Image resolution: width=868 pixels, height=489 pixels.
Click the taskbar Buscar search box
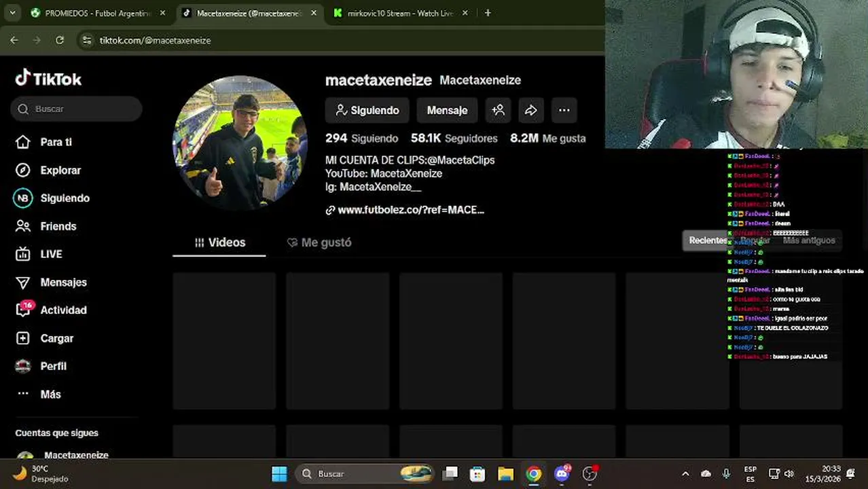click(x=365, y=473)
